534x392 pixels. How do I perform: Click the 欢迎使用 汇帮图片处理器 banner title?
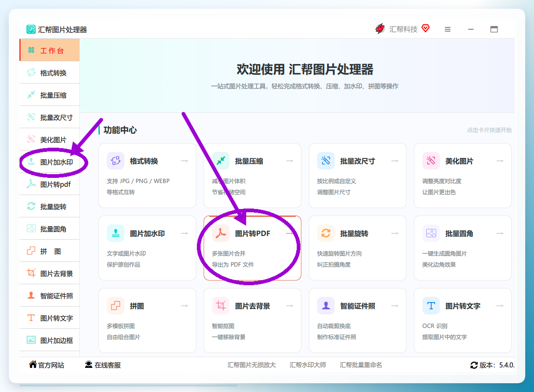point(305,70)
